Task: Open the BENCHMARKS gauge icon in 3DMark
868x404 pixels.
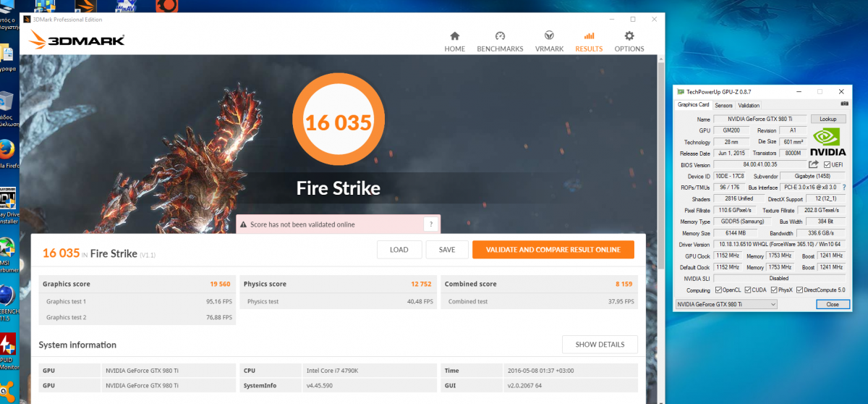Action: tap(500, 36)
